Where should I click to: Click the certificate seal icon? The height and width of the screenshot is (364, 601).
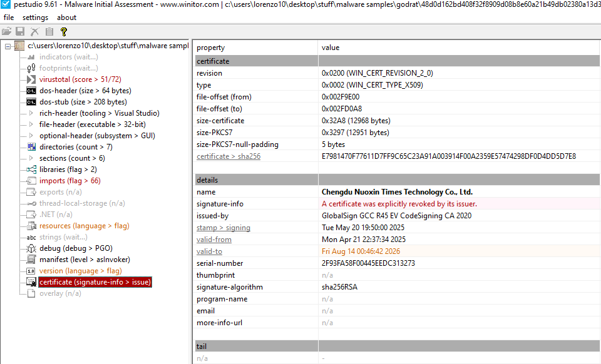click(x=31, y=282)
